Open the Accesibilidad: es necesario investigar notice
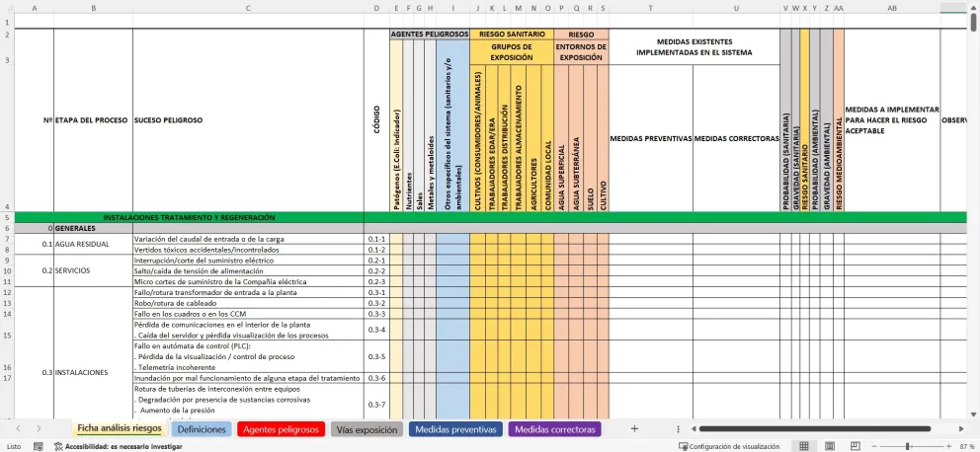 pos(119,446)
